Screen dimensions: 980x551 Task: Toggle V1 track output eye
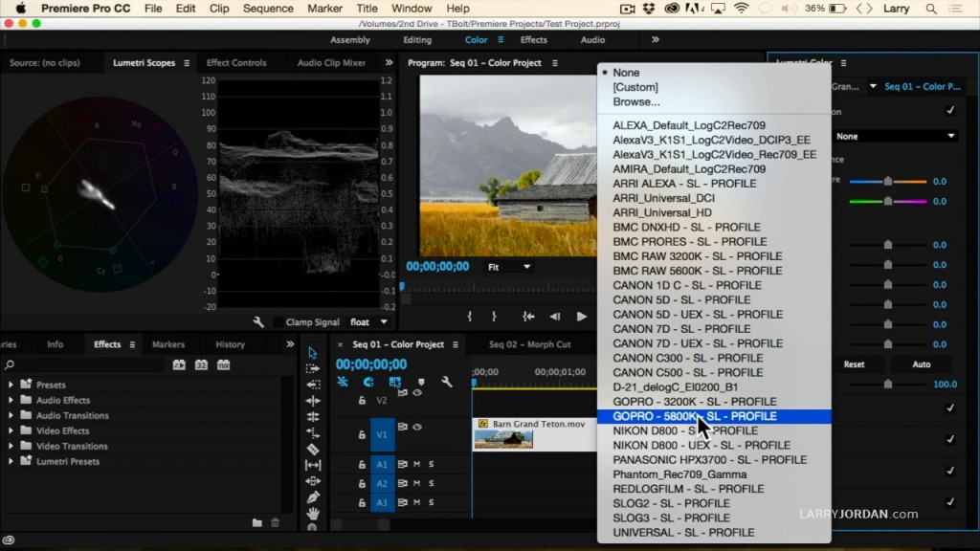(417, 428)
